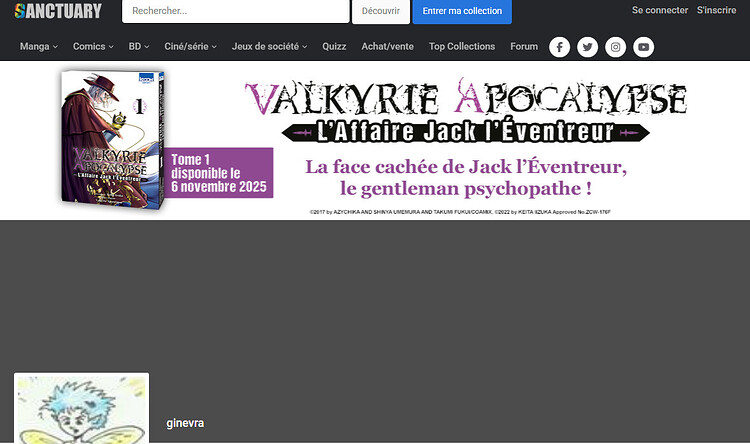The image size is (750, 444).
Task: Focus the Rechercher search field
Action: pos(235,11)
